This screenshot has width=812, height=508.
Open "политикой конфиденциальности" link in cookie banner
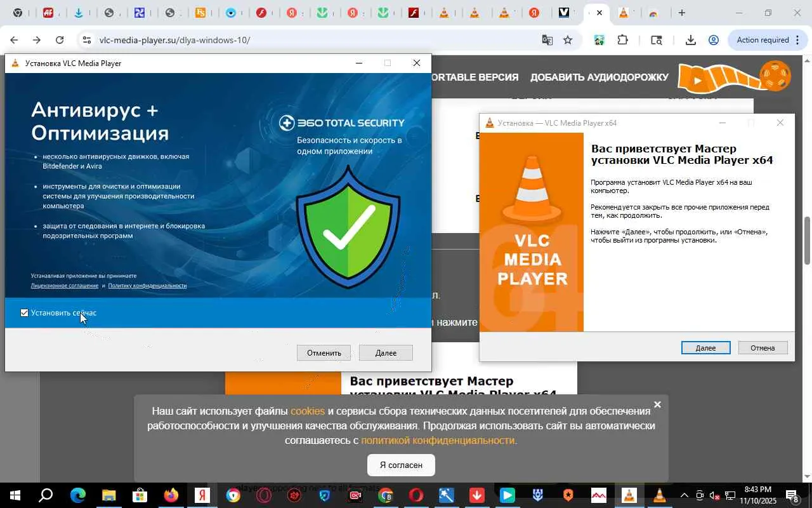(438, 440)
